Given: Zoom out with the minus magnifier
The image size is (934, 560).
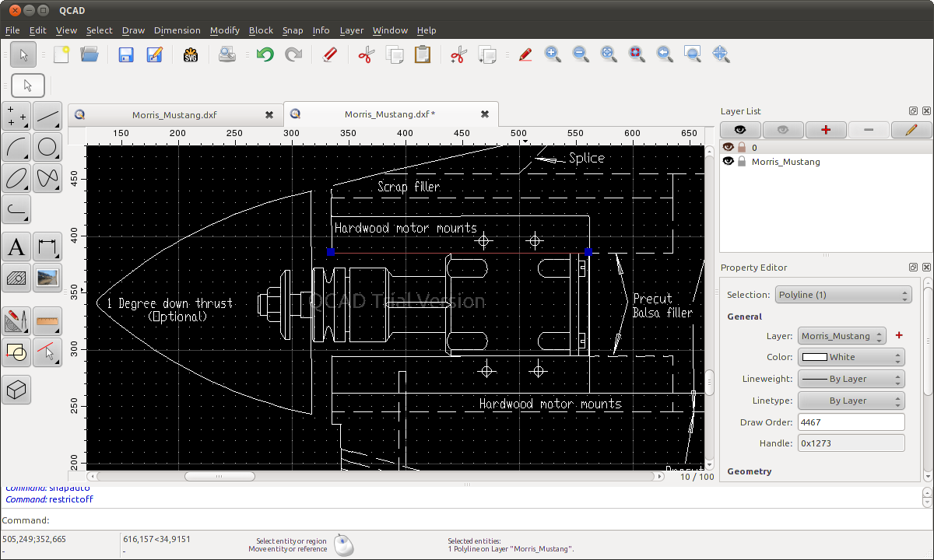Looking at the screenshot, I should (581, 54).
